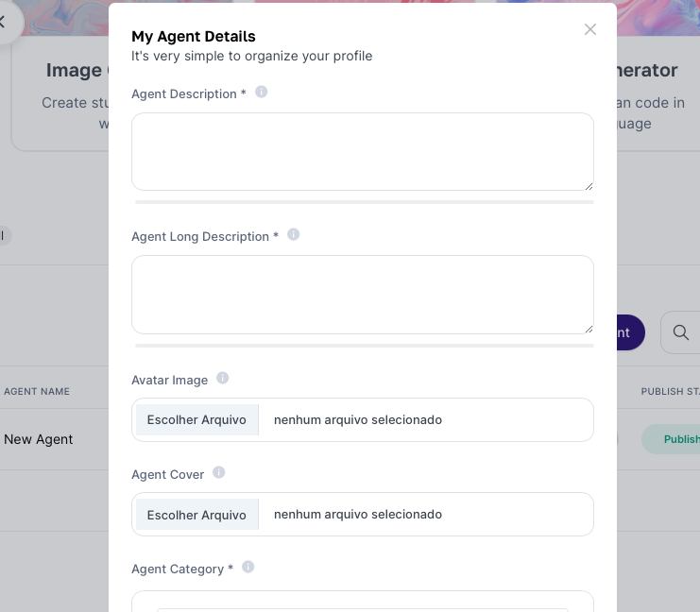Screen dimensions: 700x612
Task: Choose a file for Avatar Image
Action: (196, 419)
